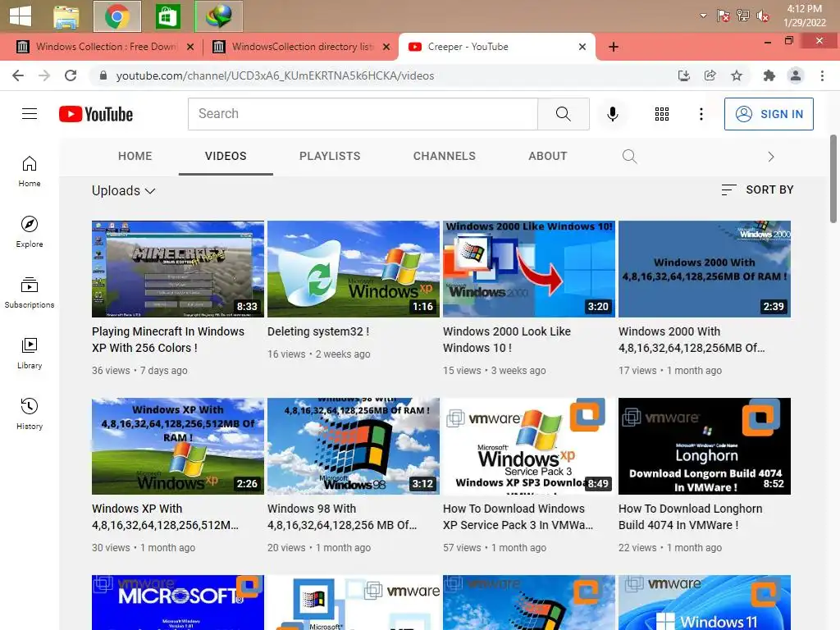Bookmark this page with the star
Screen dimensions: 840x630
tap(737, 75)
